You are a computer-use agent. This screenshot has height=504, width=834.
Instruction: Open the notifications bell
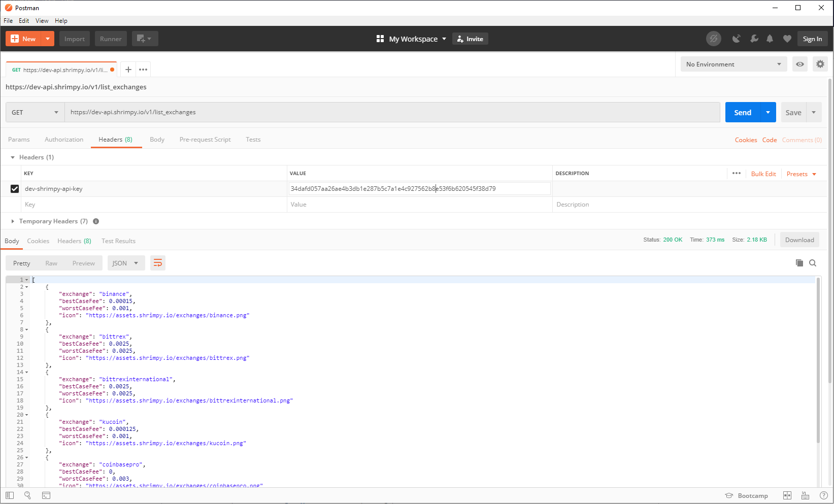tap(770, 39)
